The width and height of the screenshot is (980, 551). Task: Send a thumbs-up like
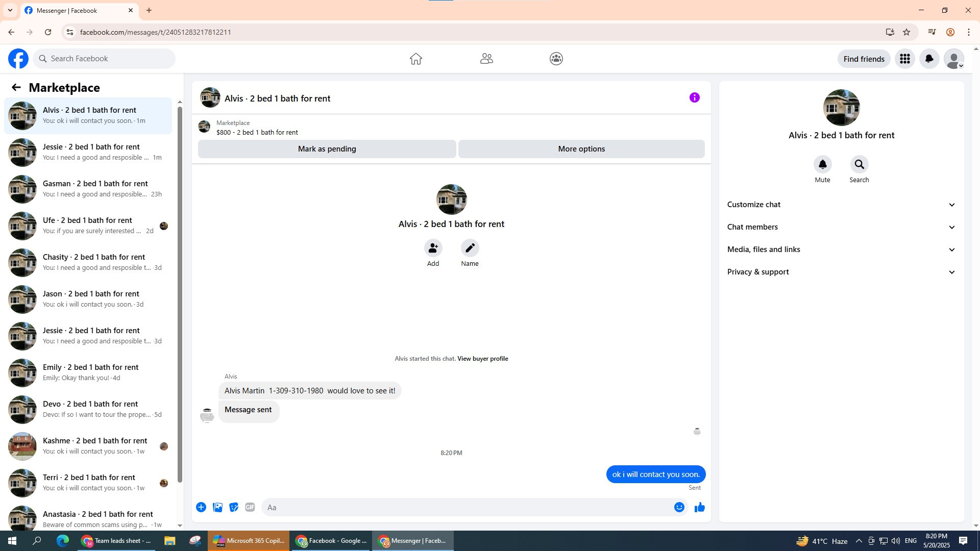[x=699, y=507]
